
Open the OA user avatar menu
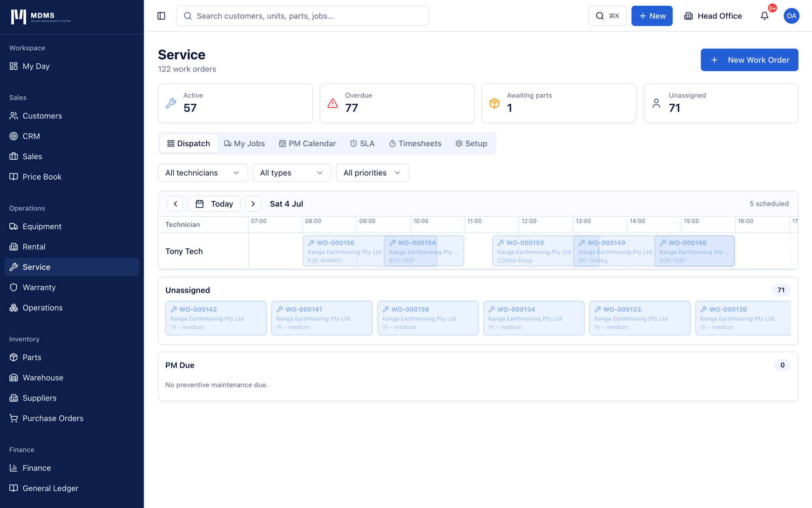point(791,16)
